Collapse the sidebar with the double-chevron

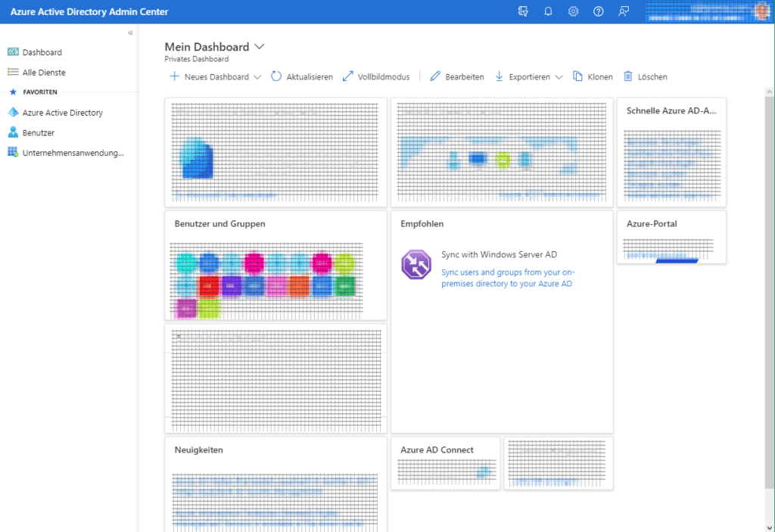(129, 33)
